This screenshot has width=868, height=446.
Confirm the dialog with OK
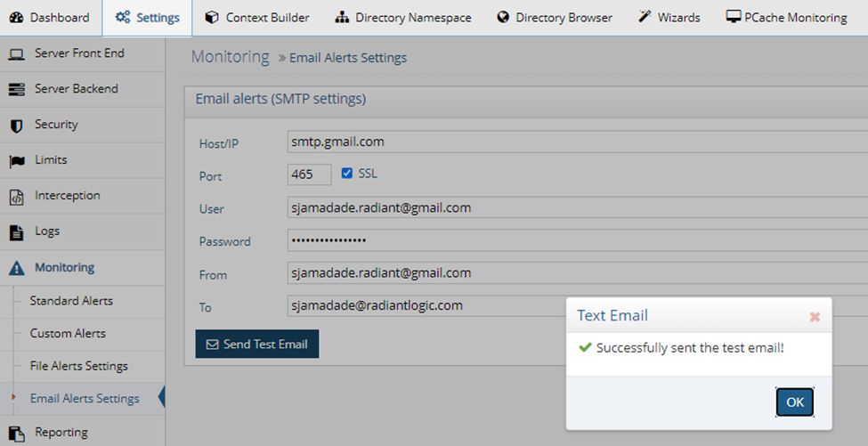coord(794,402)
